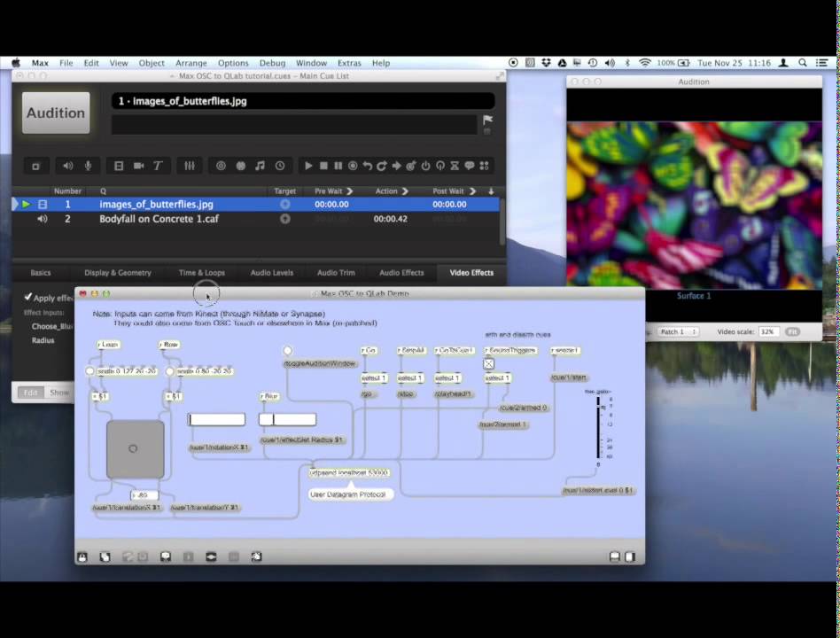Image resolution: width=840 pixels, height=638 pixels.
Task: Expand the Pre Wait column chevron
Action: [x=350, y=191]
